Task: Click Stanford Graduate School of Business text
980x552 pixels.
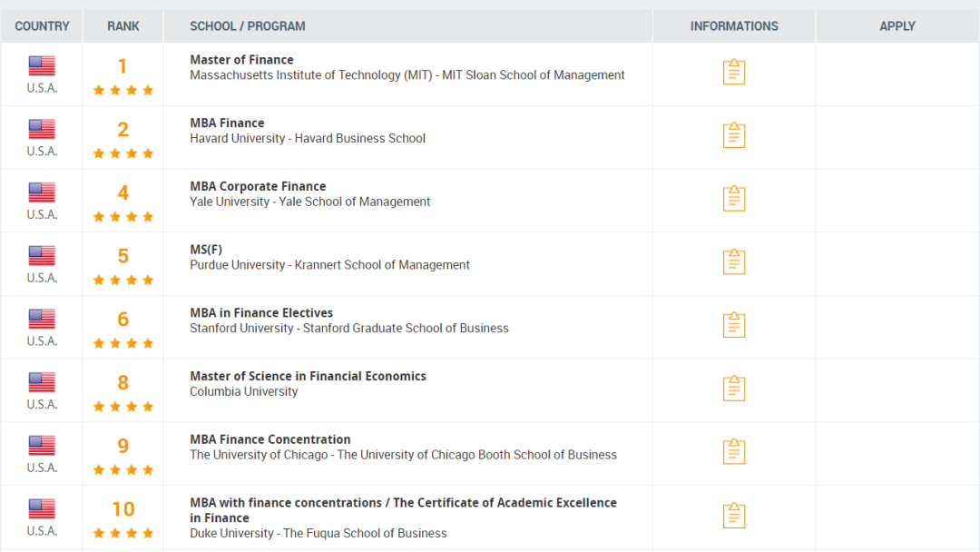Action: pyautogui.click(x=406, y=328)
